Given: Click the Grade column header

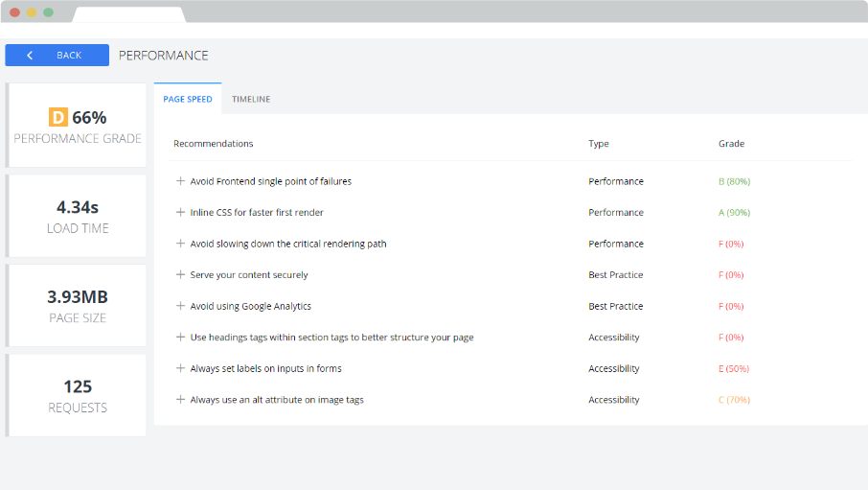Looking at the screenshot, I should [x=731, y=144].
